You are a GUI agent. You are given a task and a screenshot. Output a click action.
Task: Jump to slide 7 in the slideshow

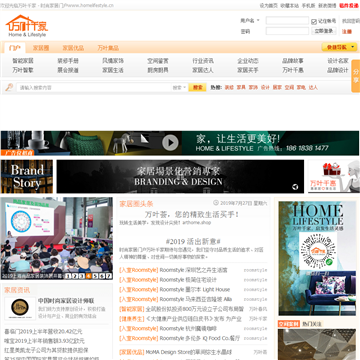click(x=109, y=276)
